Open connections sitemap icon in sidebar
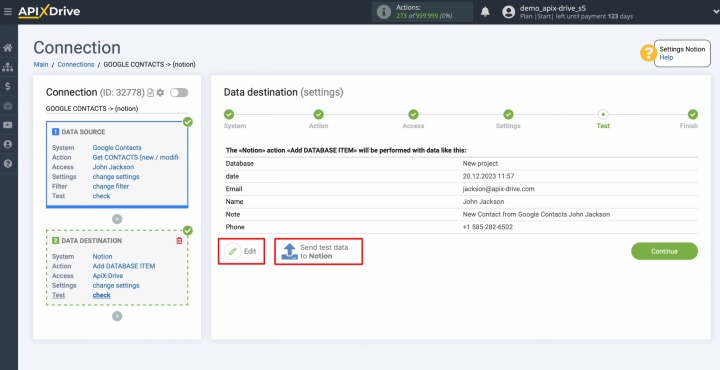Image resolution: width=720 pixels, height=370 pixels. pos(8,67)
